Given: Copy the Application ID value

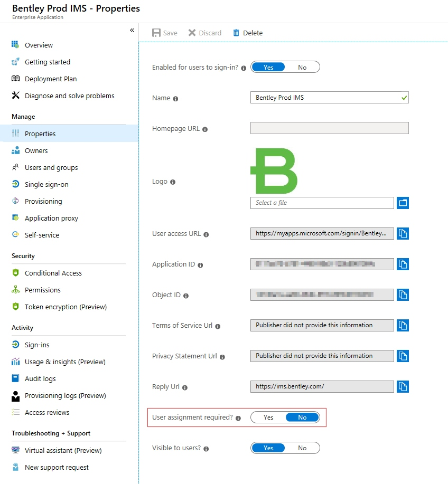Looking at the screenshot, I should tap(403, 264).
